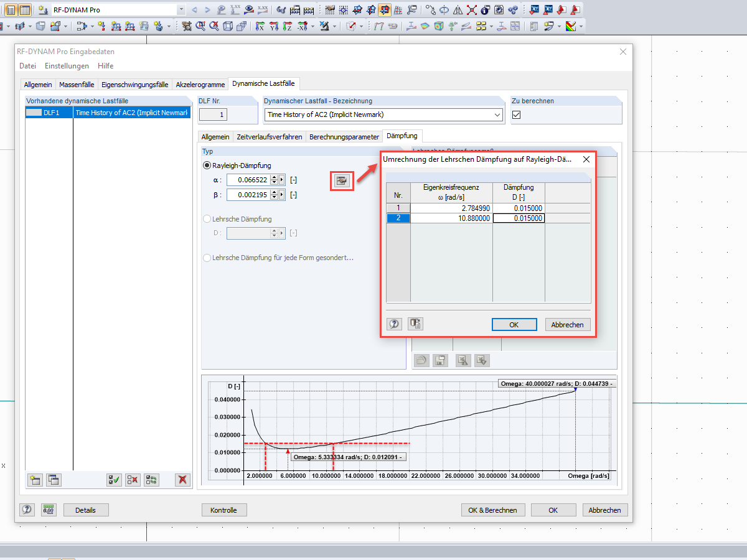This screenshot has width=747, height=560.
Task: Click the export table icon beside help
Action: [x=415, y=324]
